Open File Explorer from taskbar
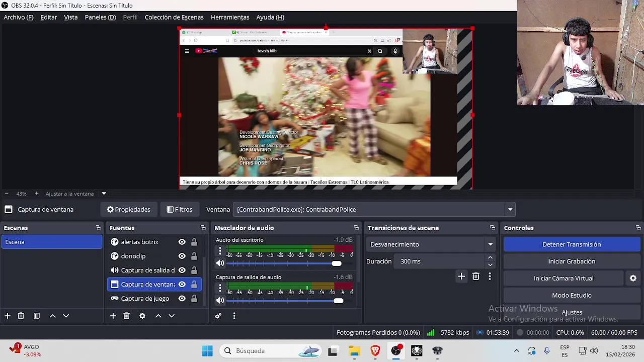The image size is (644, 362). (354, 351)
